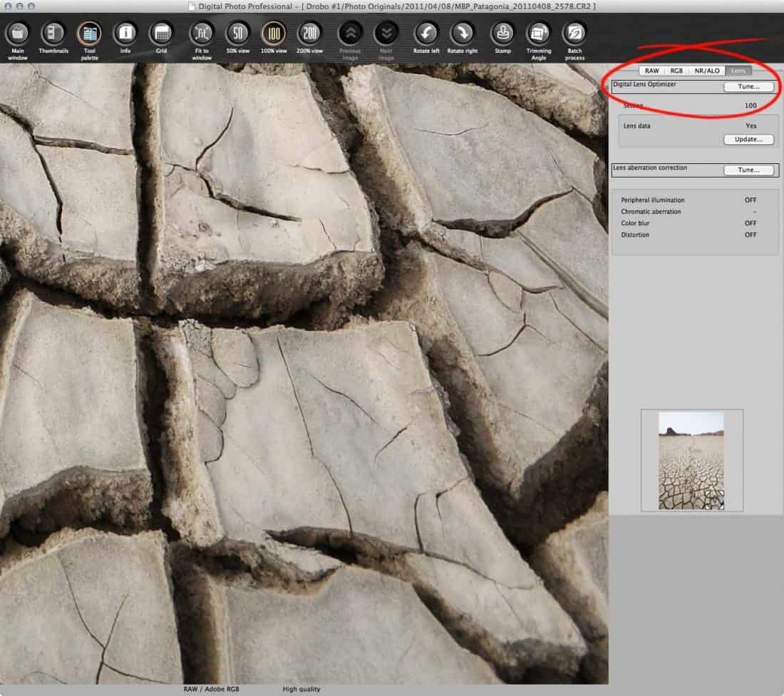This screenshot has height=696, width=784.
Task: Open the Stamp tool
Action: 503,34
